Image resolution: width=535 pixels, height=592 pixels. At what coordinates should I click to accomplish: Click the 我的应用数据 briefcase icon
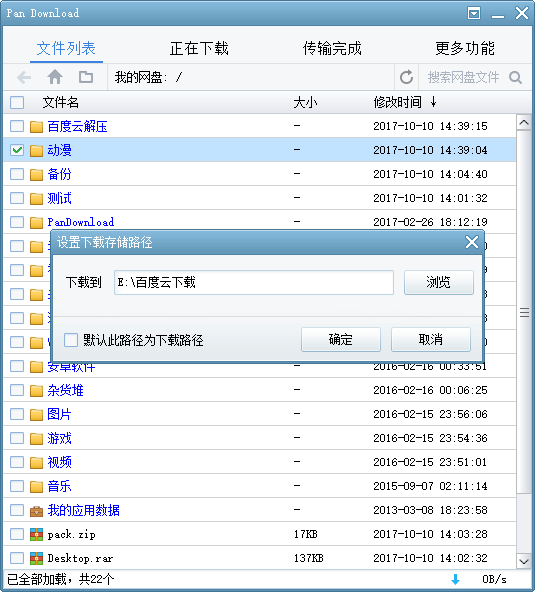(36, 510)
